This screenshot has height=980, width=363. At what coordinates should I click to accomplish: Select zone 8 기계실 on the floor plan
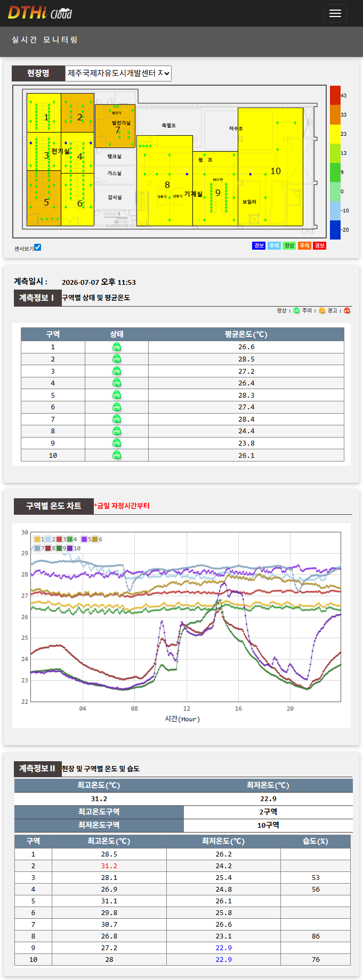[165, 180]
